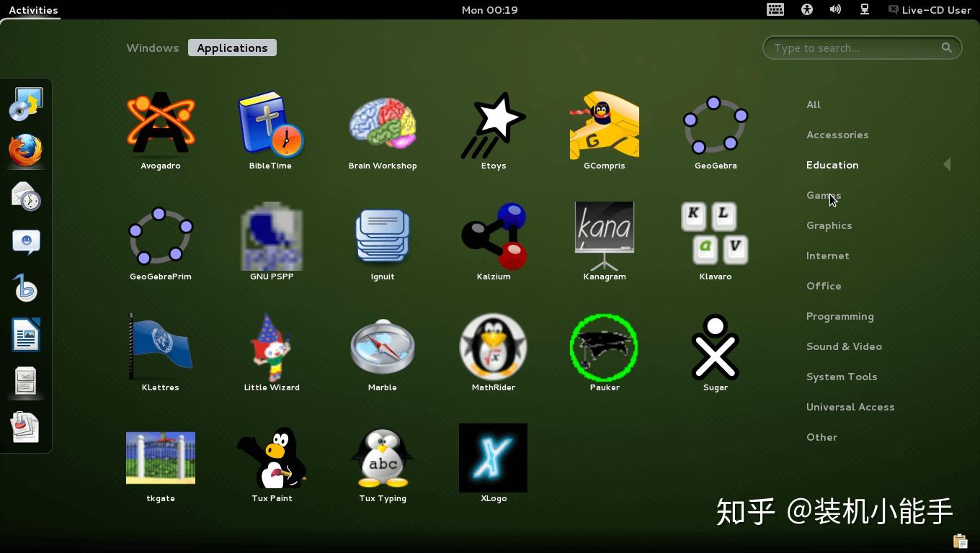Viewport: 980px width, 553px height.
Task: Open Firefox from the dash
Action: coord(26,150)
